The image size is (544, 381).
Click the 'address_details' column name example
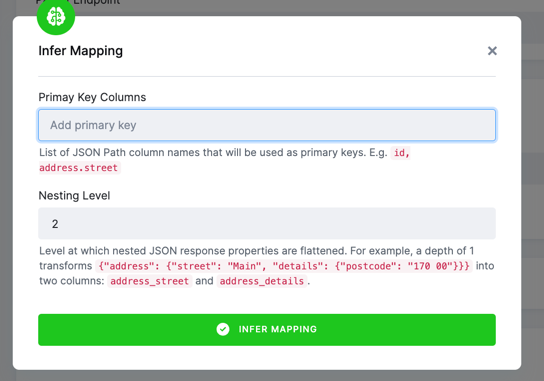pos(262,281)
